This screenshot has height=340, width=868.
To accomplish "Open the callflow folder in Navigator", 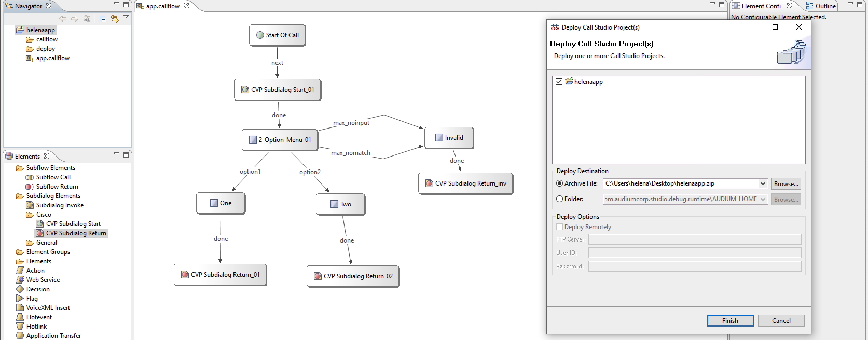I will [x=42, y=39].
